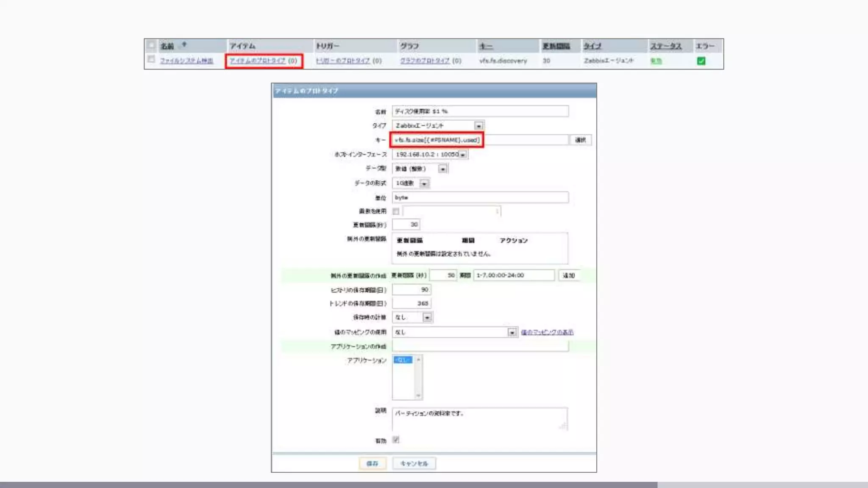This screenshot has height=488, width=868.
Task: Click up arrow in アプリケーション list scrollbar
Action: coord(418,360)
